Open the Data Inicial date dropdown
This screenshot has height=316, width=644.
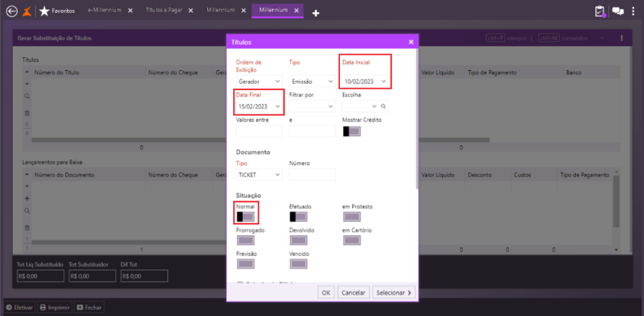coord(365,82)
